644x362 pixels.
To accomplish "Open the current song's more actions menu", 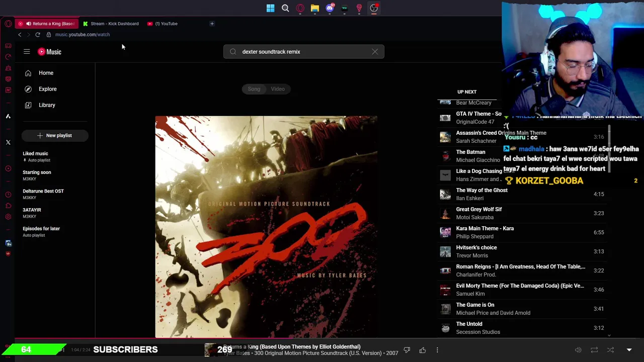I will tap(437, 350).
